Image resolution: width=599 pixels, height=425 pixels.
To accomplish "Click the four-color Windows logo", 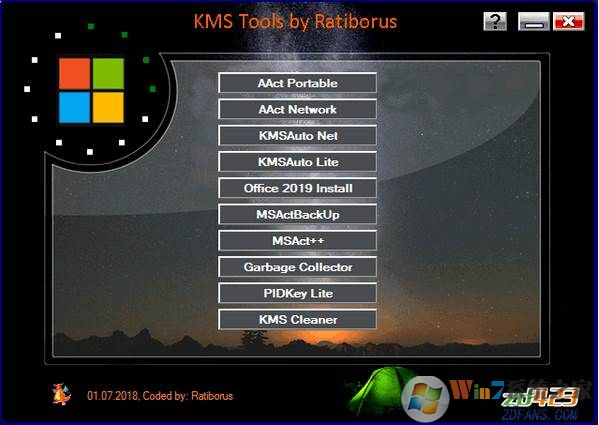I will tap(91, 90).
